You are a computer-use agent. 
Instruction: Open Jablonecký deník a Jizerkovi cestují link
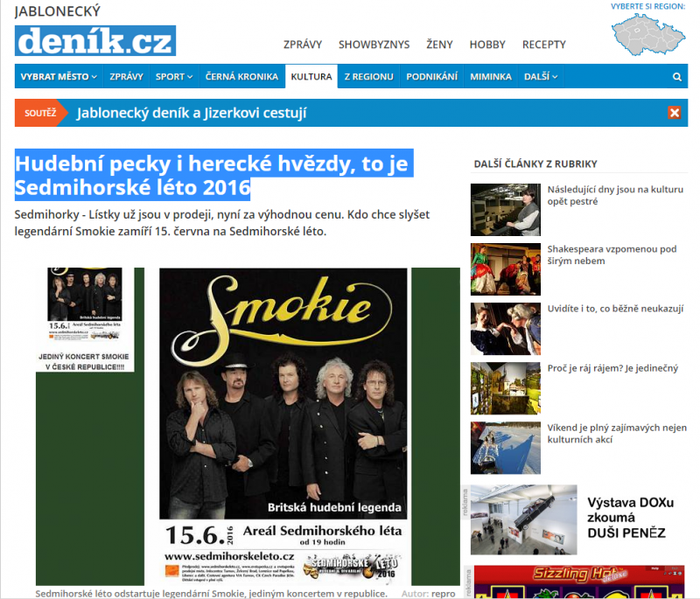pyautogui.click(x=192, y=113)
